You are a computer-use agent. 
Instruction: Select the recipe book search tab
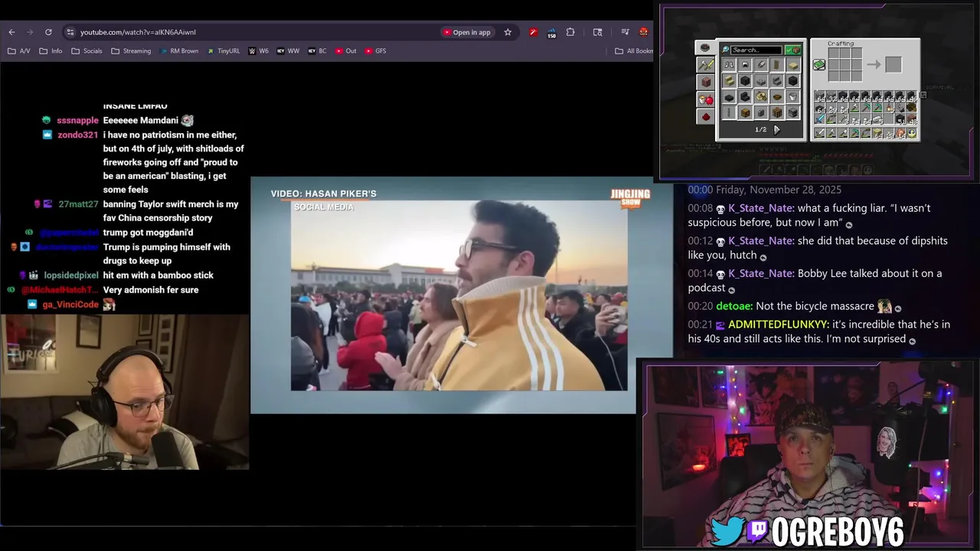(x=705, y=47)
